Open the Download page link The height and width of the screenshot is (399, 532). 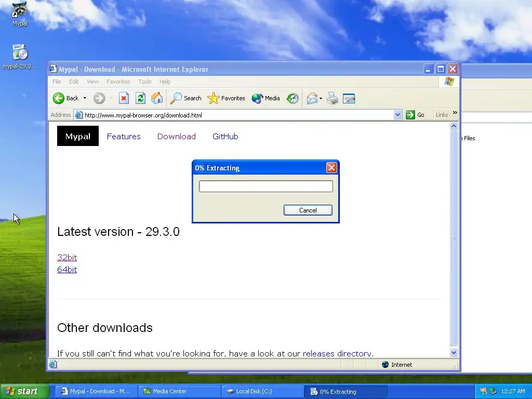pyautogui.click(x=177, y=137)
